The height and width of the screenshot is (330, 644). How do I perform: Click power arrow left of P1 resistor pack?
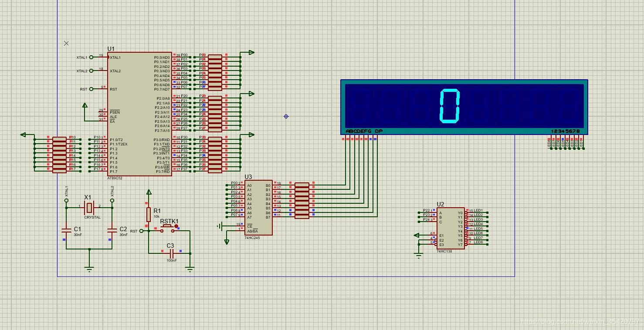click(23, 135)
